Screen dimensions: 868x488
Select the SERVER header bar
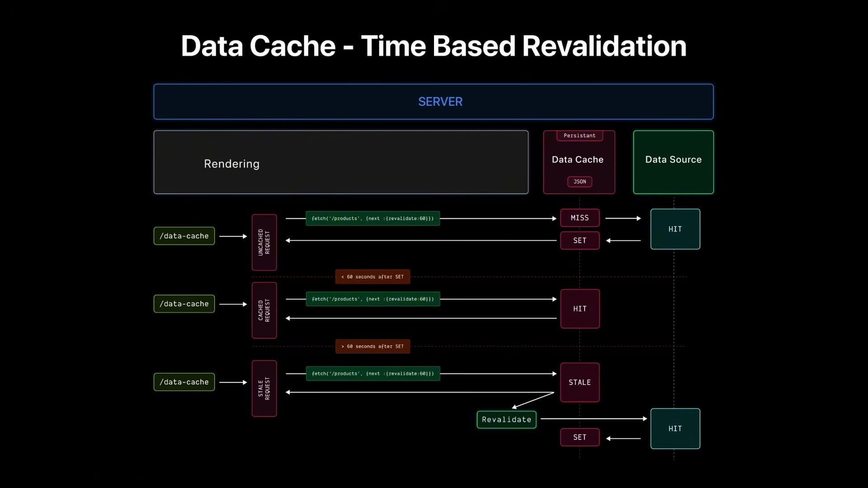coord(433,101)
